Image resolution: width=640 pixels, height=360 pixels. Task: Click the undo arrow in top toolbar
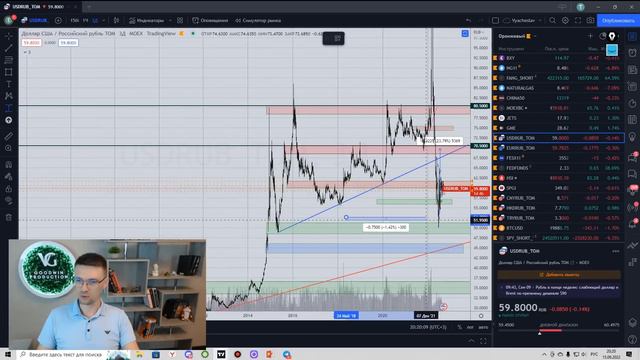click(x=468, y=20)
